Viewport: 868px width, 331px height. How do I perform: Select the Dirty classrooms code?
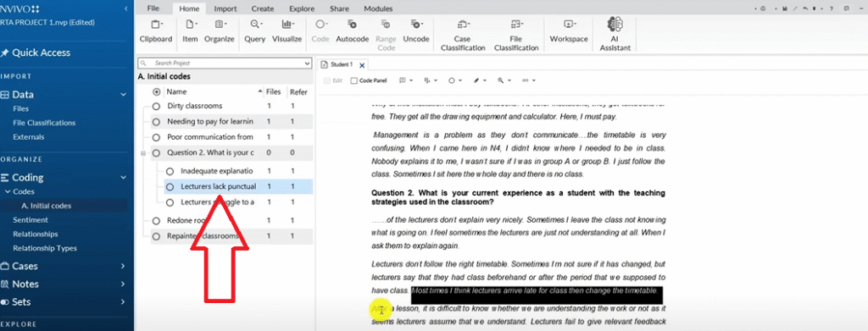pos(194,106)
